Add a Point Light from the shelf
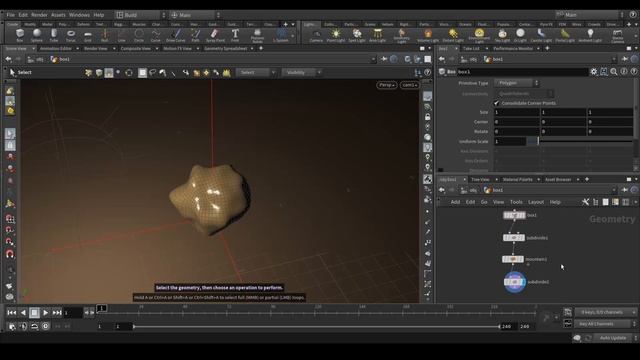Image resolution: width=640 pixels, height=360 pixels. tap(336, 36)
